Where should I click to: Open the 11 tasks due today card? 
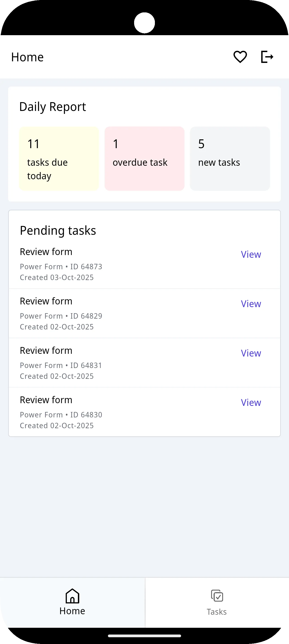point(59,159)
